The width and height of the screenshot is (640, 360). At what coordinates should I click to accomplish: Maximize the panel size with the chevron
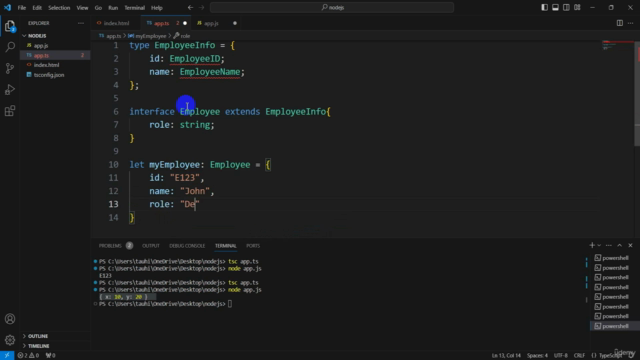click(x=620, y=245)
